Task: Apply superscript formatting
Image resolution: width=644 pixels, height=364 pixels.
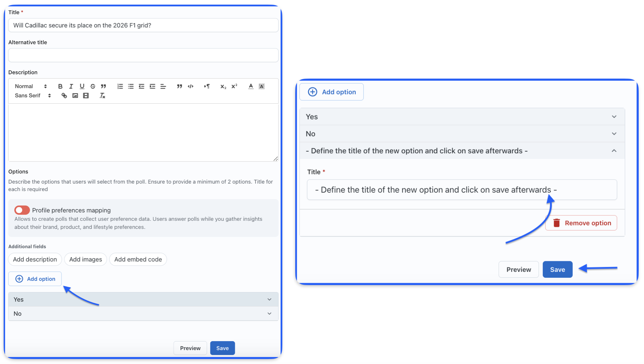Action: pos(234,86)
